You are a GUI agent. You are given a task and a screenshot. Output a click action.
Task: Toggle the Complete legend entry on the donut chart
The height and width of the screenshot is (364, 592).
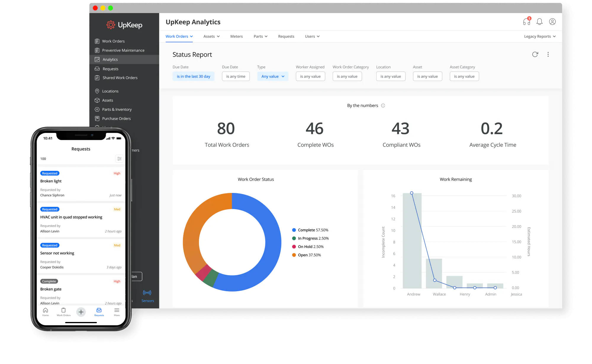[310, 230]
